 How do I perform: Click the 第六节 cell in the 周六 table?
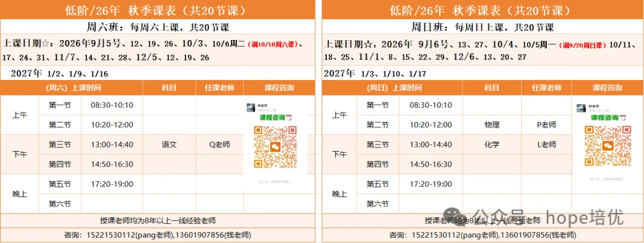[60, 204]
